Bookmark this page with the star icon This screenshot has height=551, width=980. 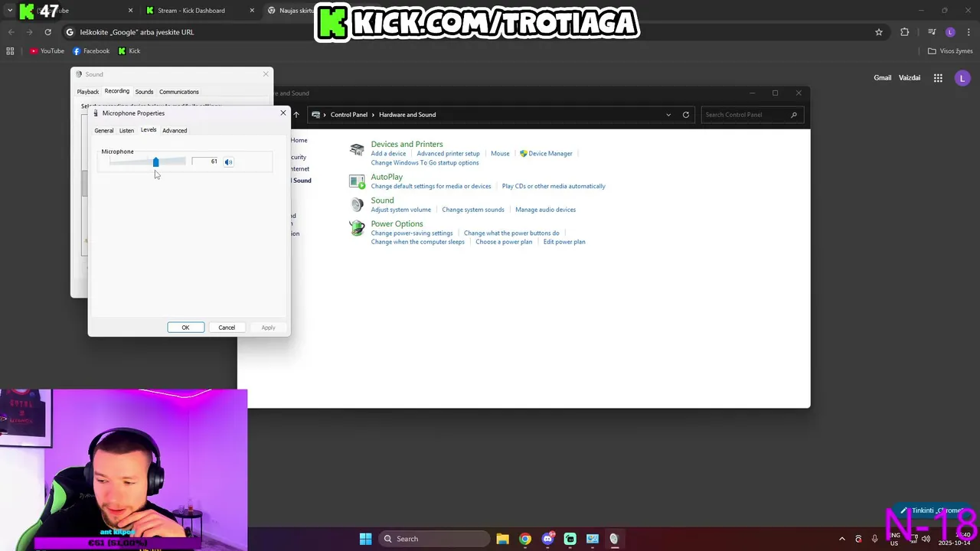[879, 32]
